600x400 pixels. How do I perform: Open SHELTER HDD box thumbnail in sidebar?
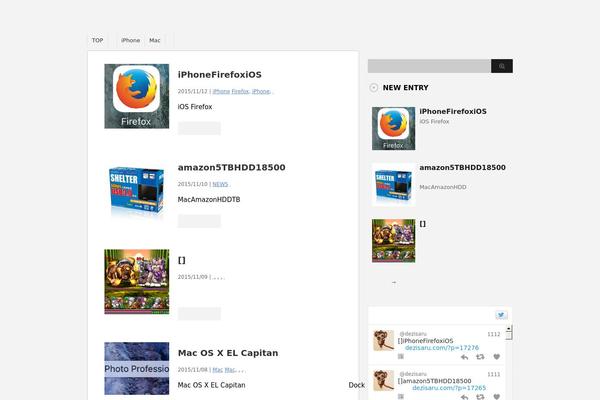click(x=393, y=184)
